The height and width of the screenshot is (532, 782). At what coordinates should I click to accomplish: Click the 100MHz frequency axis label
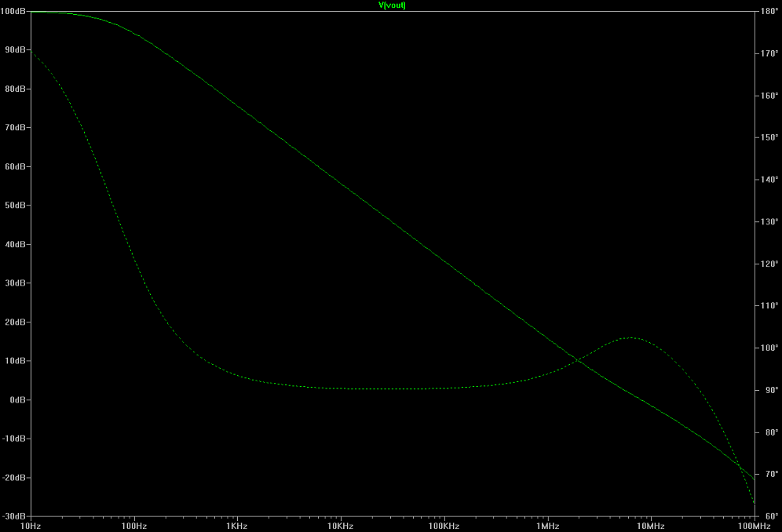click(x=754, y=526)
